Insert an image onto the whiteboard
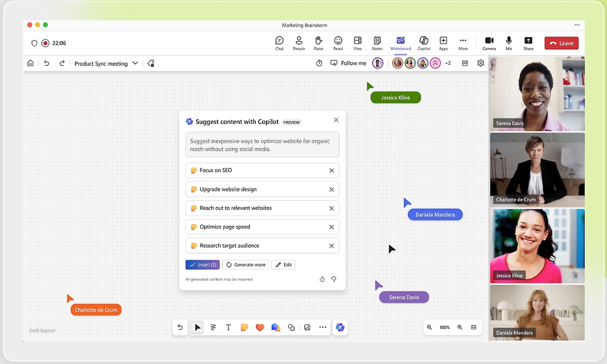 pos(307,327)
